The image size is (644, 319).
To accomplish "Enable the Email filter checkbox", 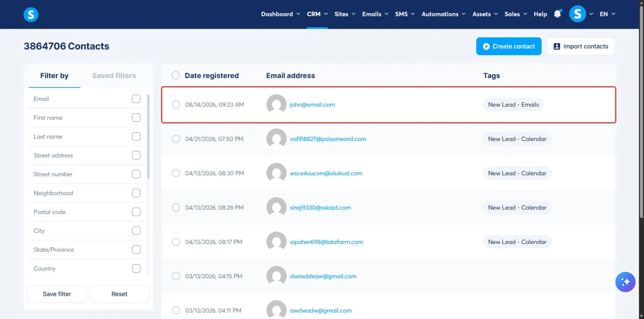I will click(x=136, y=99).
